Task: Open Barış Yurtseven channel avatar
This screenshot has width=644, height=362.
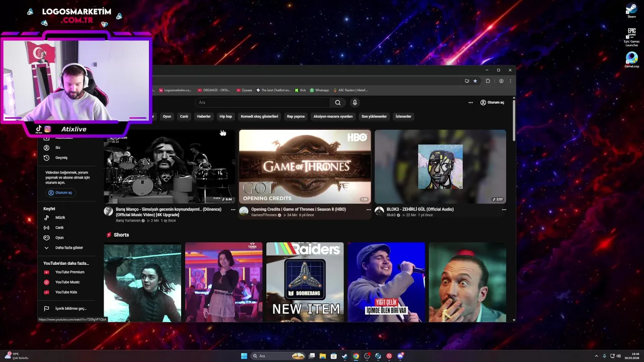Action: pyautogui.click(x=108, y=211)
